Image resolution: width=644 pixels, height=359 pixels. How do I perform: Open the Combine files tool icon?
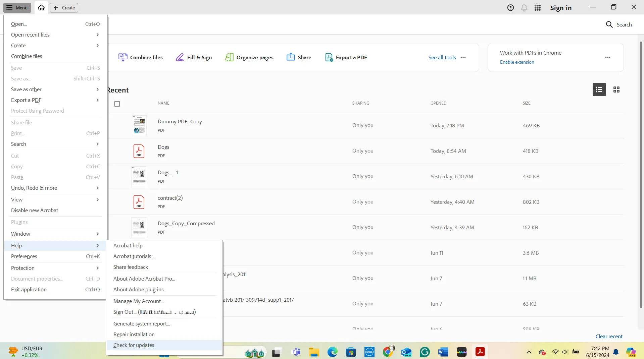pyautogui.click(x=123, y=57)
